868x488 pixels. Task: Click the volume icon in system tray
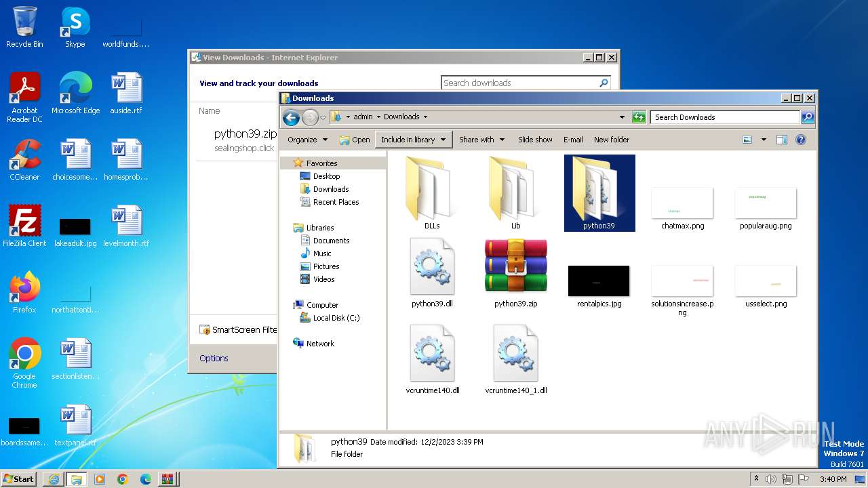coord(771,479)
